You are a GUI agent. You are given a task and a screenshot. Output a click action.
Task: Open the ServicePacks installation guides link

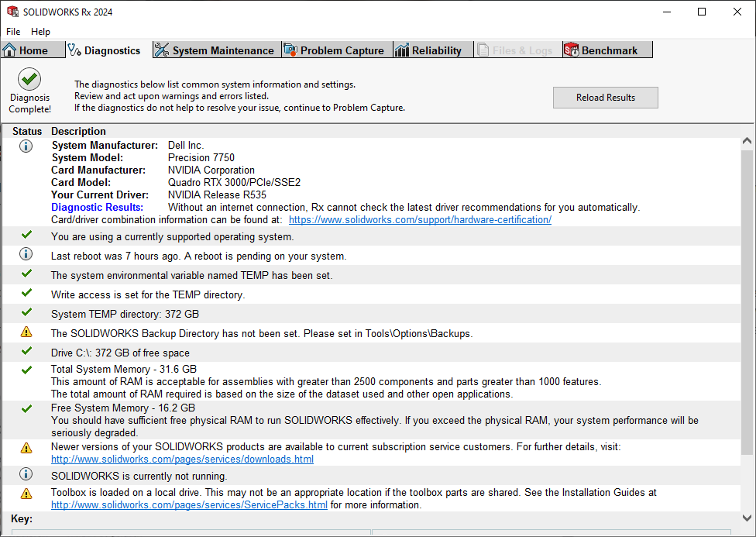189,505
